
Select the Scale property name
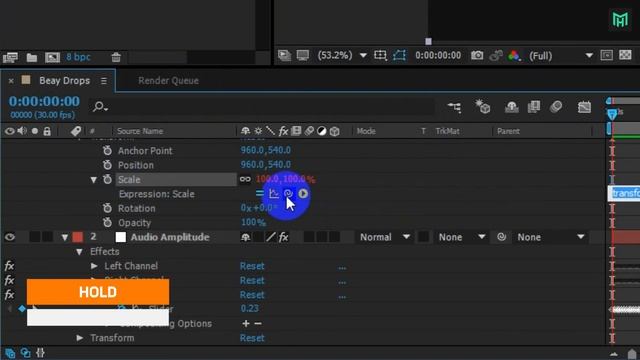point(129,180)
